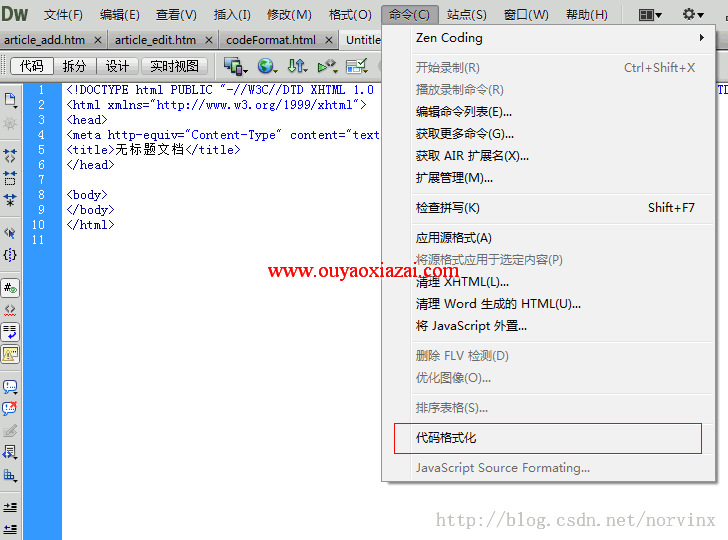The height and width of the screenshot is (540, 728).
Task: Click apply comment speech-bubble icon
Action: [10, 387]
